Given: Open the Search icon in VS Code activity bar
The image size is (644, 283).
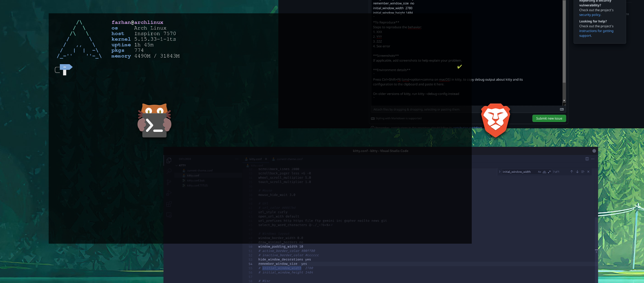Looking at the screenshot, I should [x=169, y=171].
